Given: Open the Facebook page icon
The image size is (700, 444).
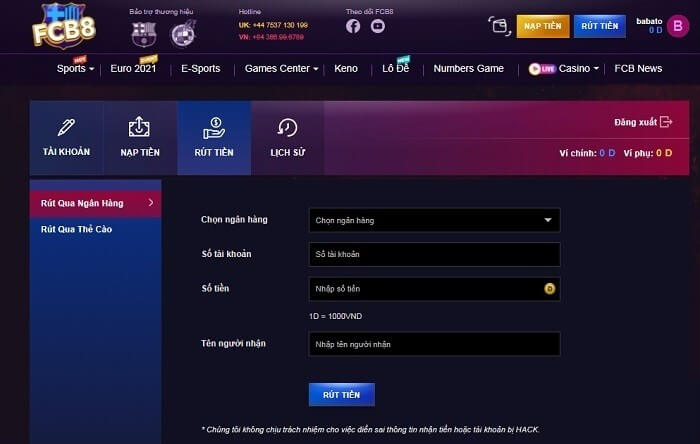Looking at the screenshot, I should point(353,26).
